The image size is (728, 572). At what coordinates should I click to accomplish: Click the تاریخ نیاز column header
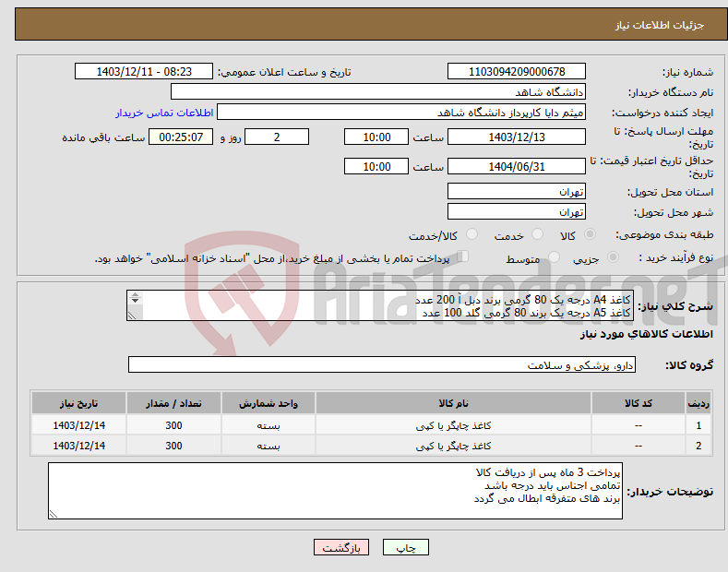(79, 403)
